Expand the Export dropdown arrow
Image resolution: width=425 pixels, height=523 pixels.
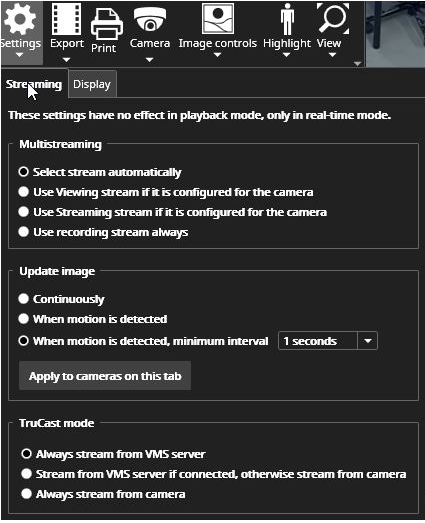[66, 60]
